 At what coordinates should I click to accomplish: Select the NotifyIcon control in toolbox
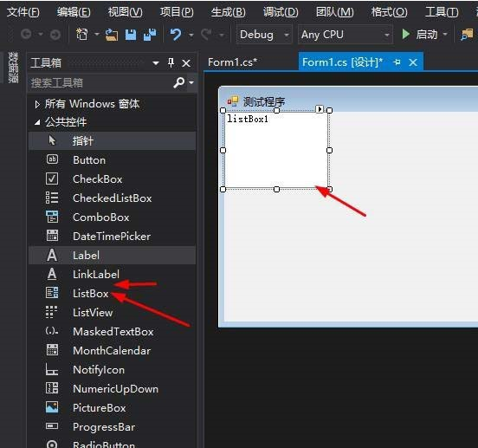coord(113,370)
